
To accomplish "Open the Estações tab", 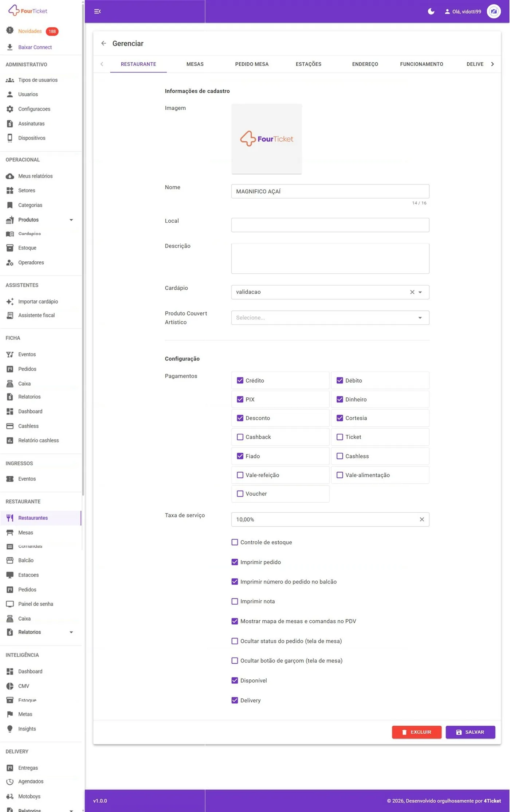I will pyautogui.click(x=308, y=64).
